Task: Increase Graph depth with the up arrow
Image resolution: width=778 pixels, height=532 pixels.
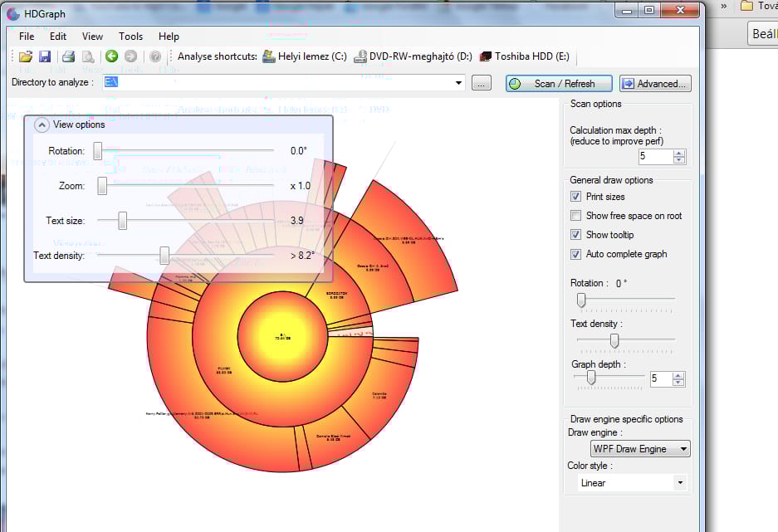Action: tap(678, 375)
